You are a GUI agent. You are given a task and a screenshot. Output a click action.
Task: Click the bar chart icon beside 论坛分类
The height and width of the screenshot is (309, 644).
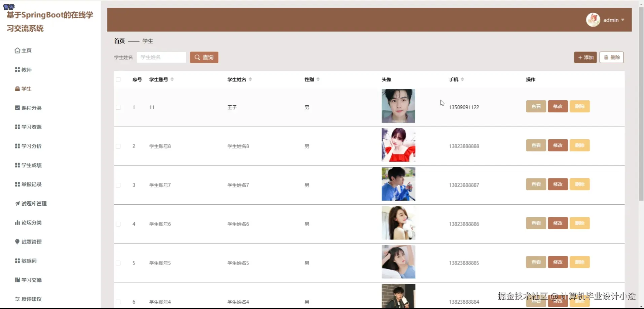(x=17, y=222)
